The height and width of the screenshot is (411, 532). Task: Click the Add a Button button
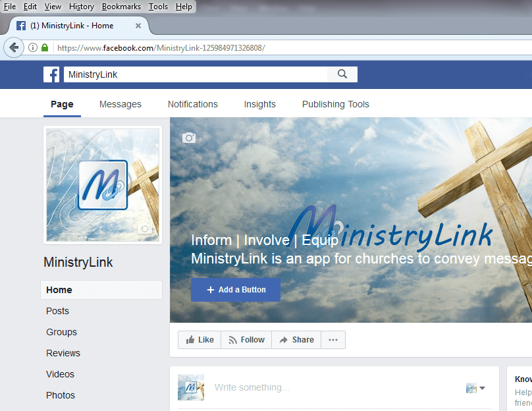pos(236,290)
